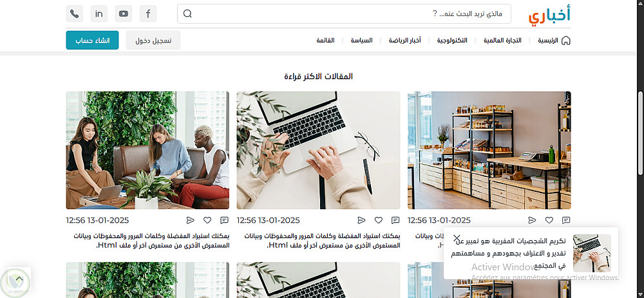Select the السياسة menu item
Image resolution: width=644 pixels, height=298 pixels.
point(361,40)
